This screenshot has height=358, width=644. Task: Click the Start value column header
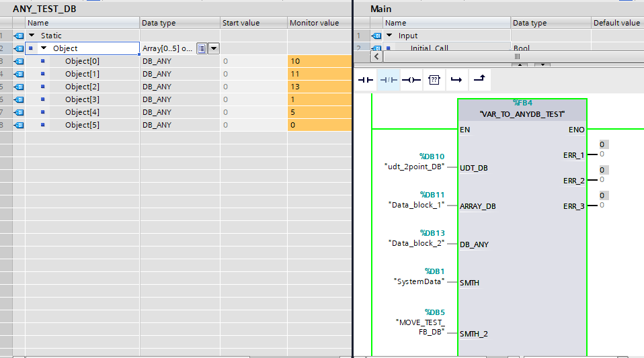pos(253,23)
